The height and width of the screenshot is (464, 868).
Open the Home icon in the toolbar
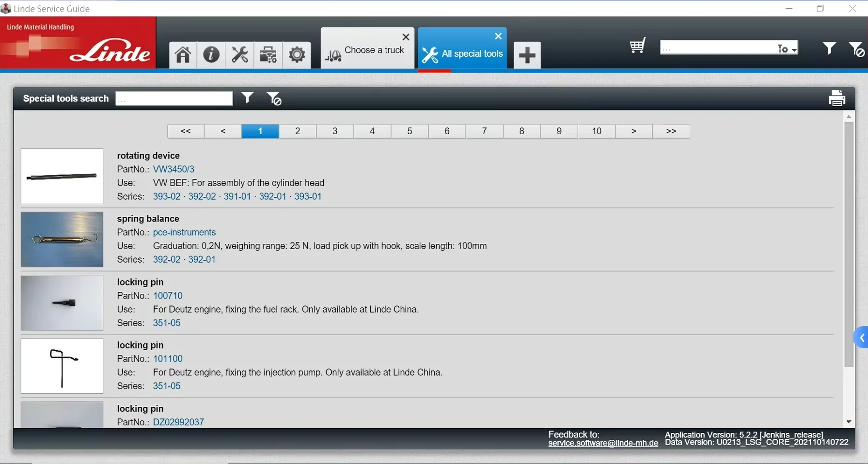pyautogui.click(x=183, y=55)
